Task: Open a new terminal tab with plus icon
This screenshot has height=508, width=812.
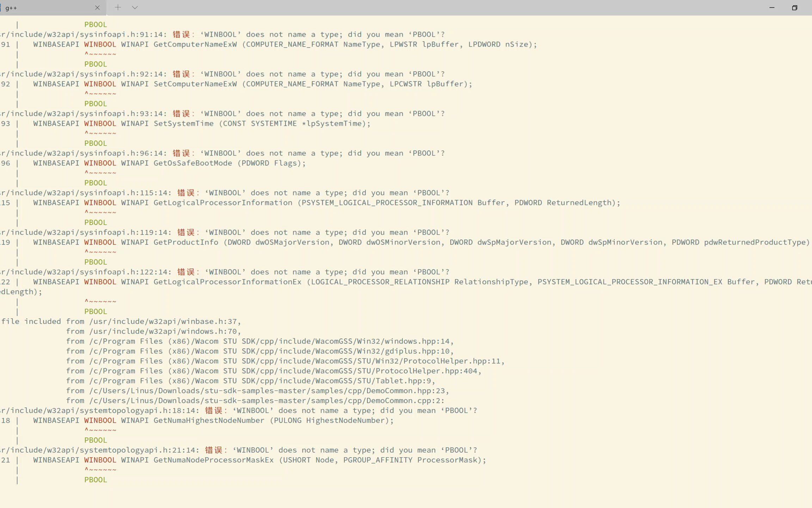Action: tap(118, 7)
